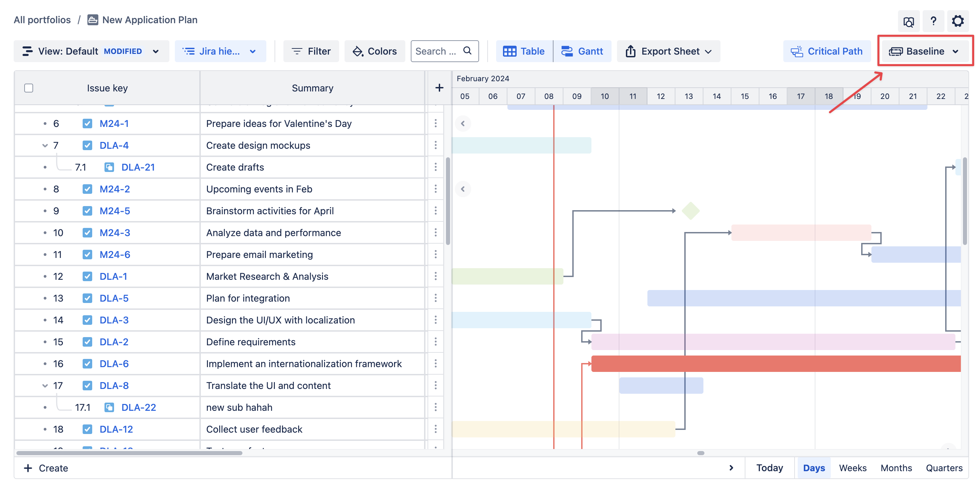Collapse the DLA-8 row children
The width and height of the screenshot is (980, 492).
(x=45, y=386)
